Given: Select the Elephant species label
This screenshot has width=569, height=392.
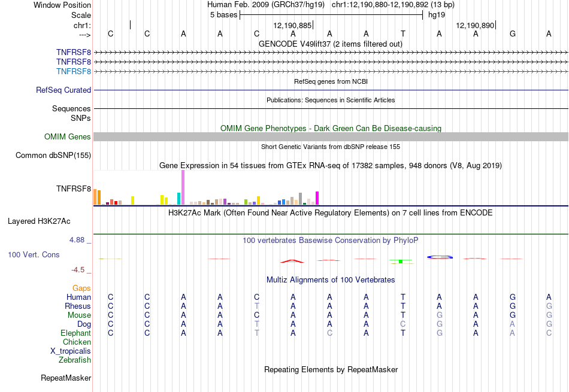Looking at the screenshot, I should [x=75, y=333].
